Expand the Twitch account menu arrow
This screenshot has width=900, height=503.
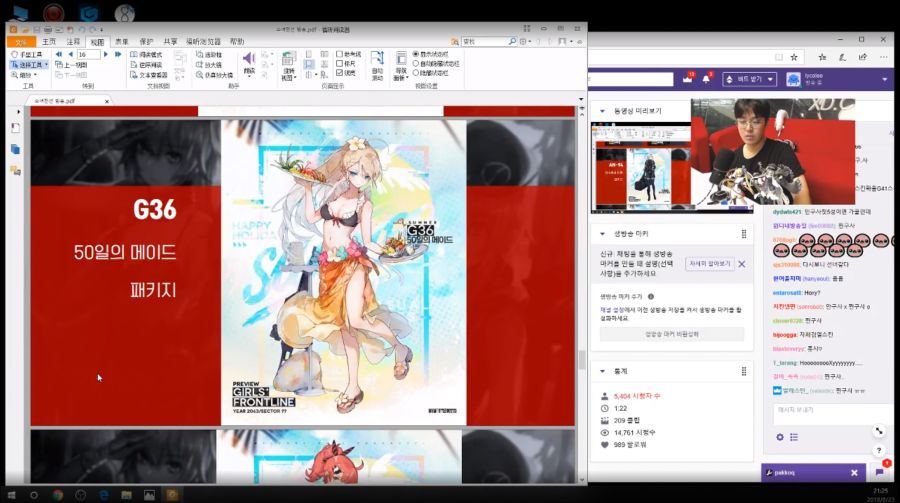click(885, 79)
